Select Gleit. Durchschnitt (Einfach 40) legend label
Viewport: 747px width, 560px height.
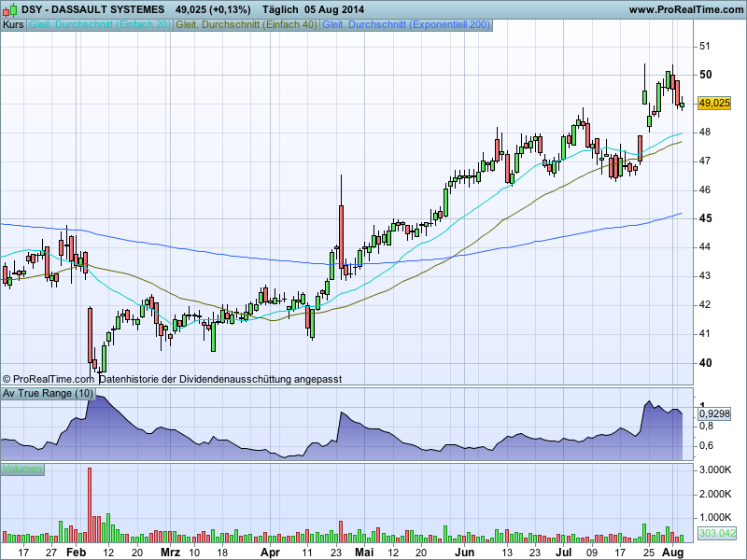[247, 25]
